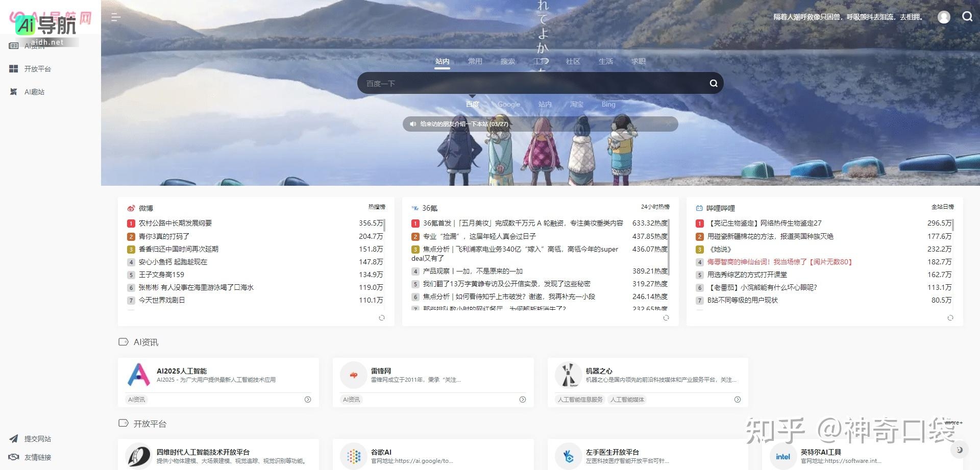Open the 英特尔AI工具 card
This screenshot has width=980, height=470.
(x=863, y=456)
